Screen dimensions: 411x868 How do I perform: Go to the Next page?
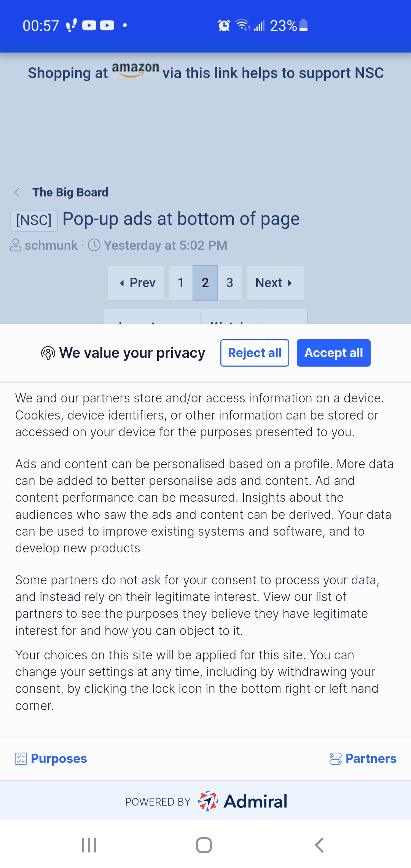[x=275, y=283]
